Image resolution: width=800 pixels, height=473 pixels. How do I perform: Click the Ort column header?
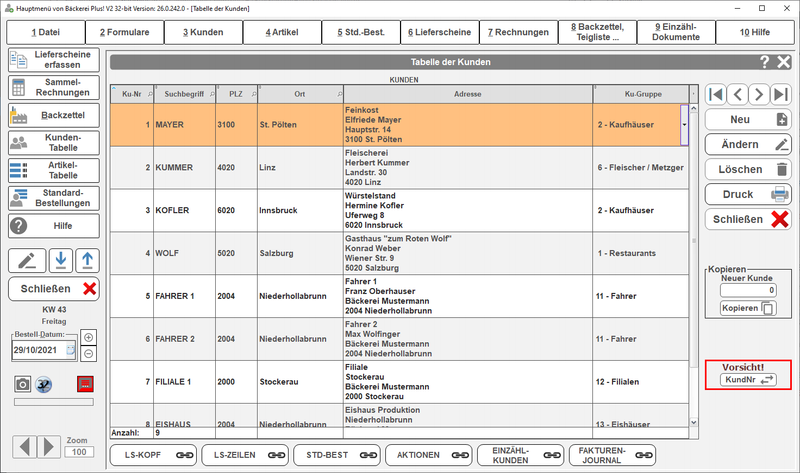(301, 94)
